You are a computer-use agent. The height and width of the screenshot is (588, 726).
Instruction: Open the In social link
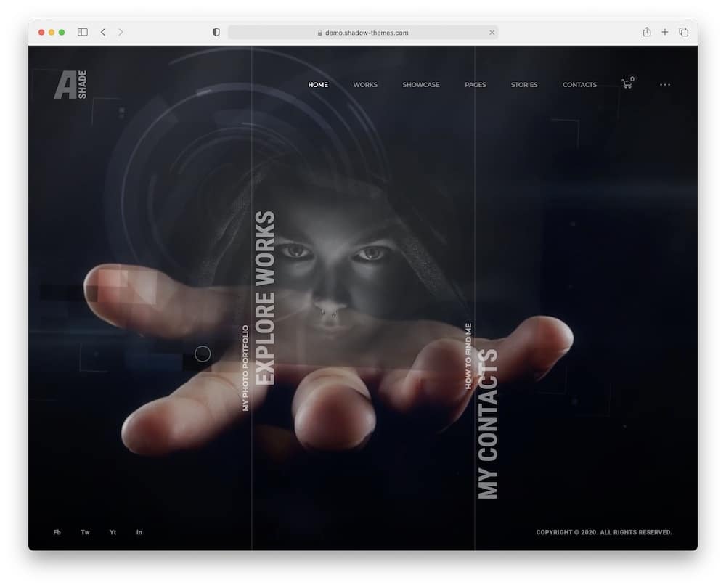(x=139, y=532)
